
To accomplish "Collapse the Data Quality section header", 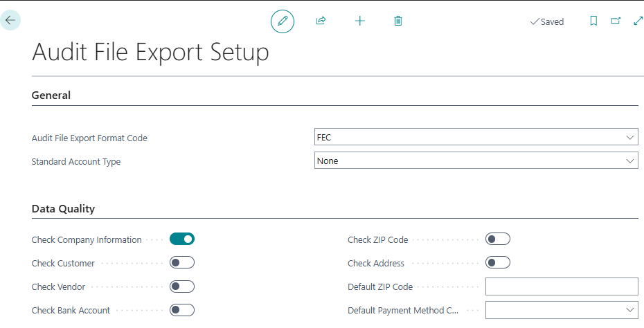I will 63,208.
